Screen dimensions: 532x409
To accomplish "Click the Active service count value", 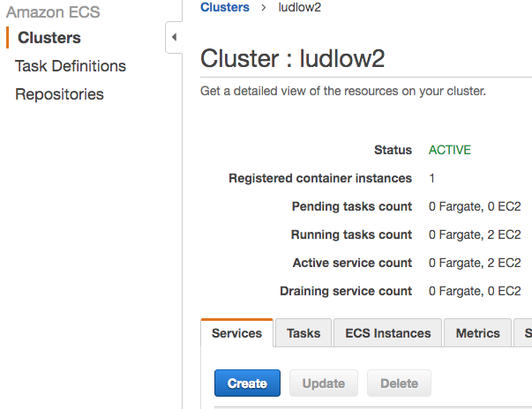I will [475, 263].
